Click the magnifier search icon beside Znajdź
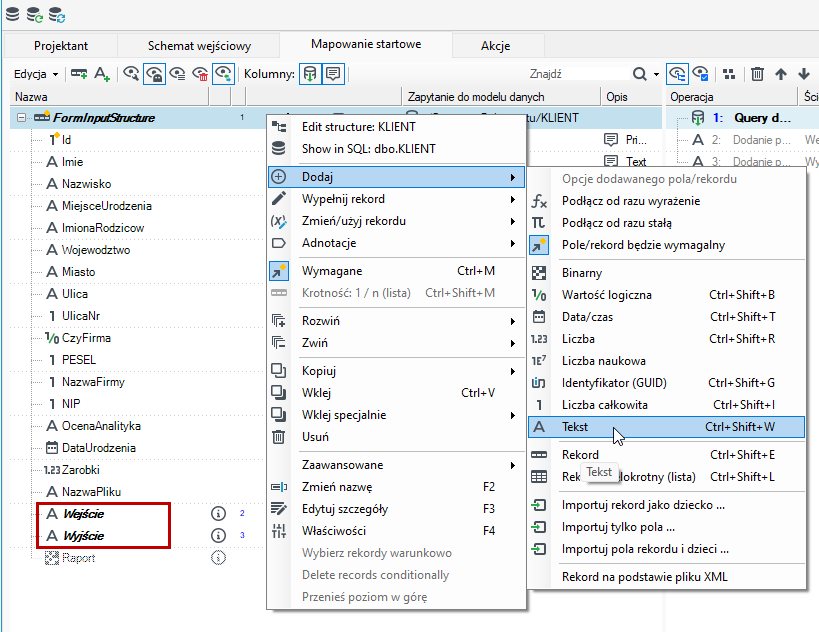819x632 pixels. tap(639, 74)
